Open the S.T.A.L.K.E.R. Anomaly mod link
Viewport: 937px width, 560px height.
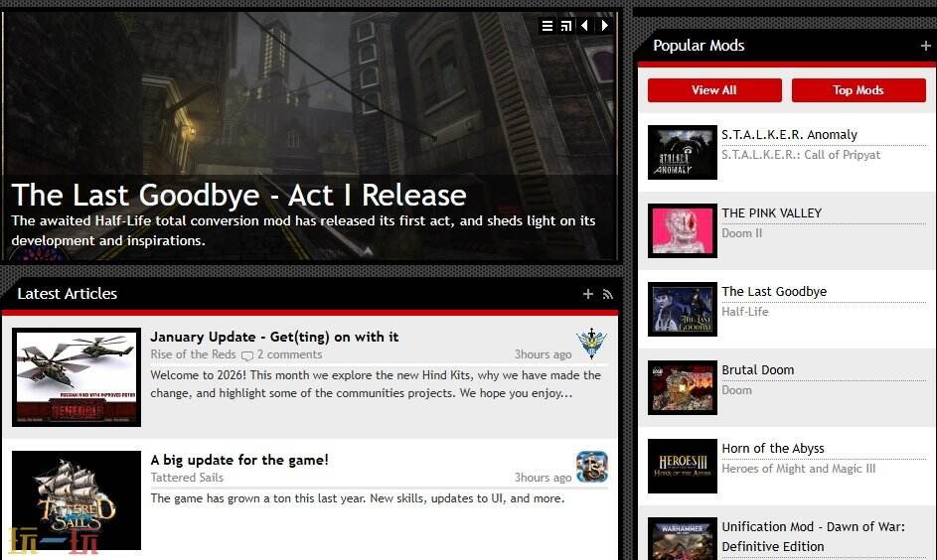tap(789, 135)
